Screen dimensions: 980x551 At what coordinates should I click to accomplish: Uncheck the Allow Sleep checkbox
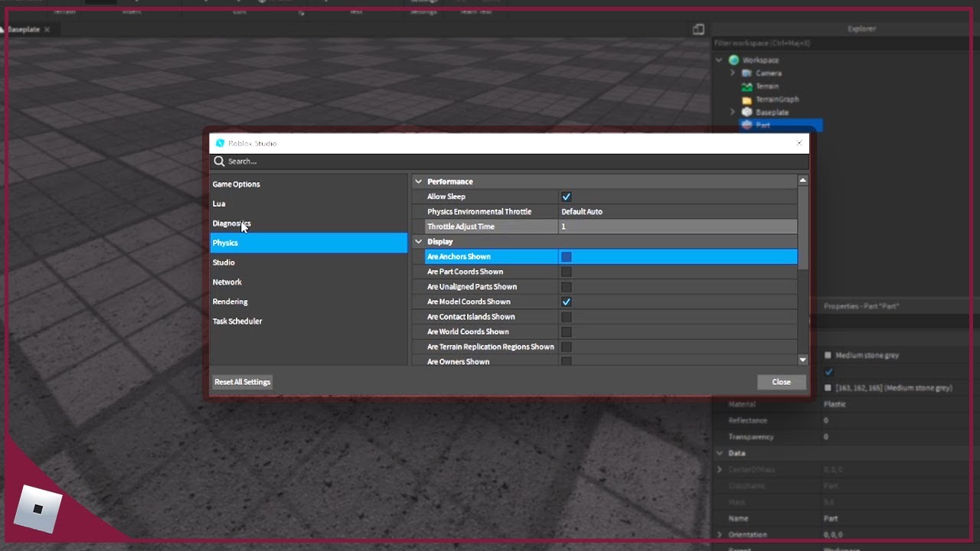[567, 197]
